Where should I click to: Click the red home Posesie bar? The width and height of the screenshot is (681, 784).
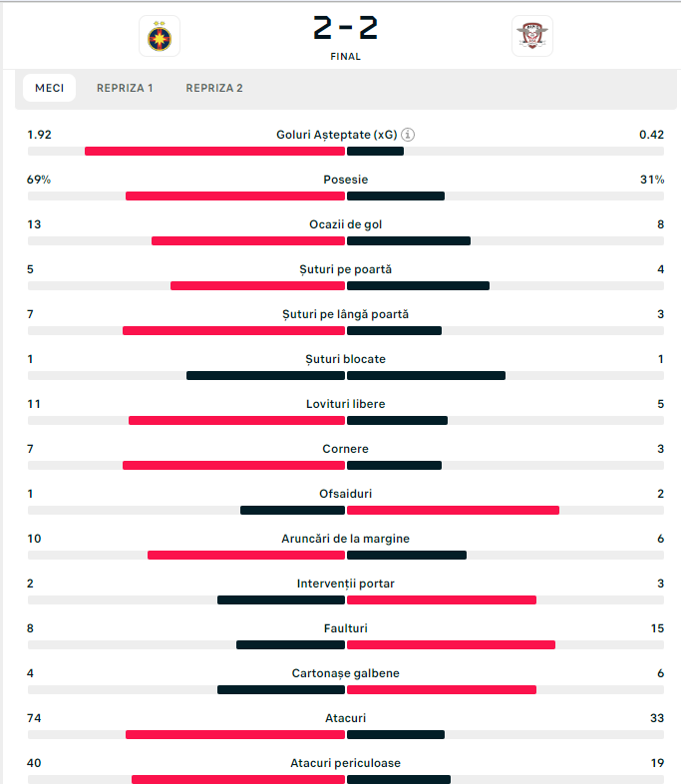tap(235, 196)
